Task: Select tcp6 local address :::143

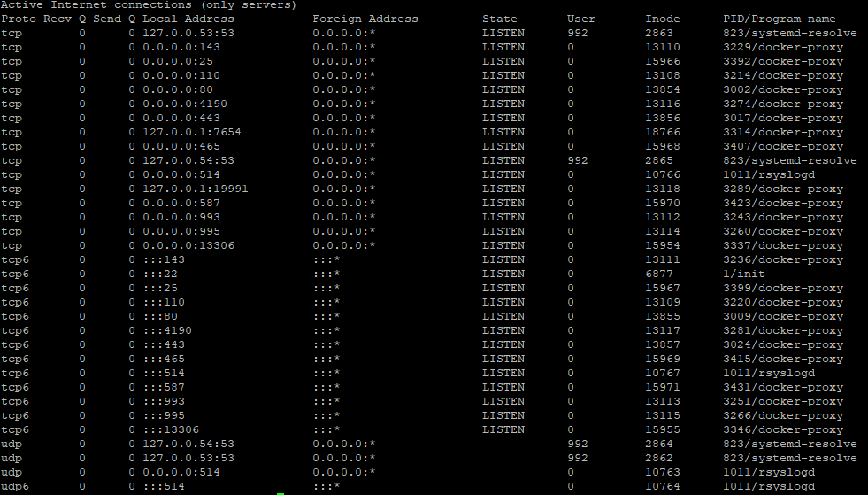Action: (x=164, y=259)
